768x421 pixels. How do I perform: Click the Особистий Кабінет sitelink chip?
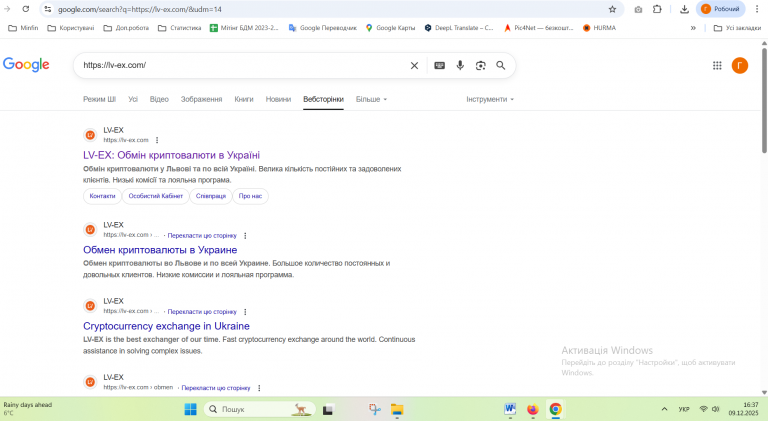point(156,196)
